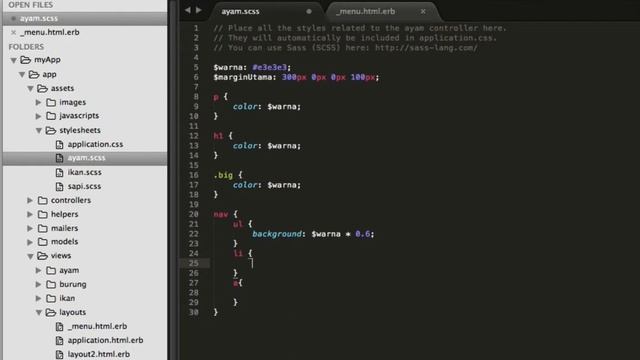Close _menu.html.erb in Open Files list
Viewport: 640px width, 360px height.
tap(13, 32)
